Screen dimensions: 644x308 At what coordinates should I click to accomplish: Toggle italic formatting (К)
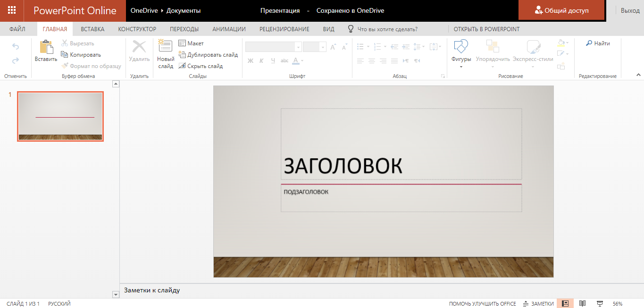(261, 60)
